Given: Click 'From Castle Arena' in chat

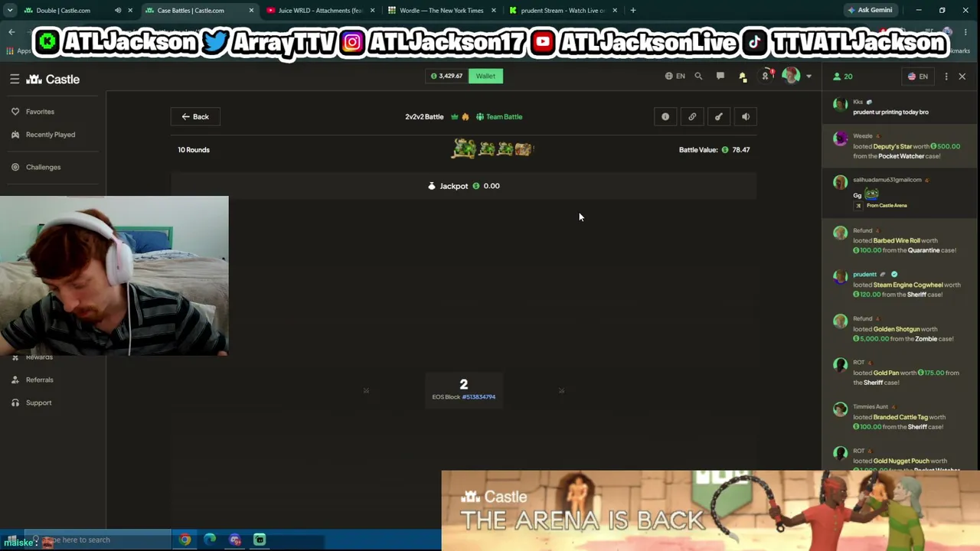Looking at the screenshot, I should (887, 205).
